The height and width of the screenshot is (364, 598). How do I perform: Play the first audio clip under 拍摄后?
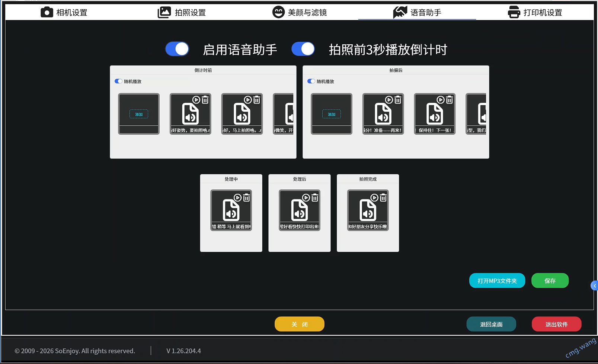click(x=389, y=100)
